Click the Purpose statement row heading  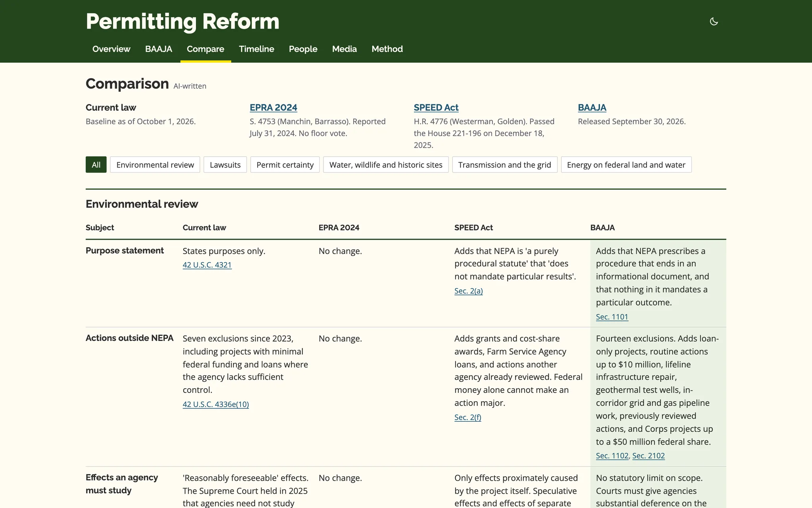coord(124,250)
